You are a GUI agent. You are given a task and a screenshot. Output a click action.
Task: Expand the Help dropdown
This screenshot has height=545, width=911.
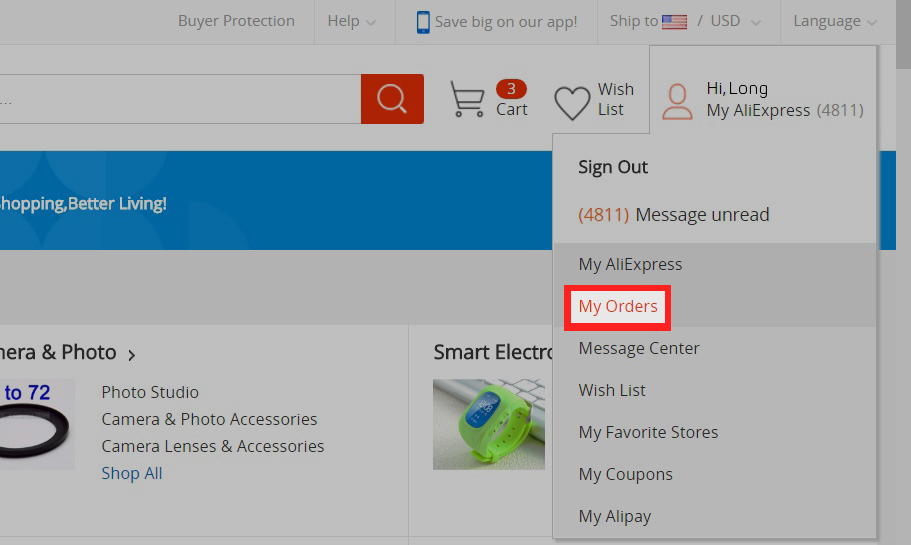(352, 21)
